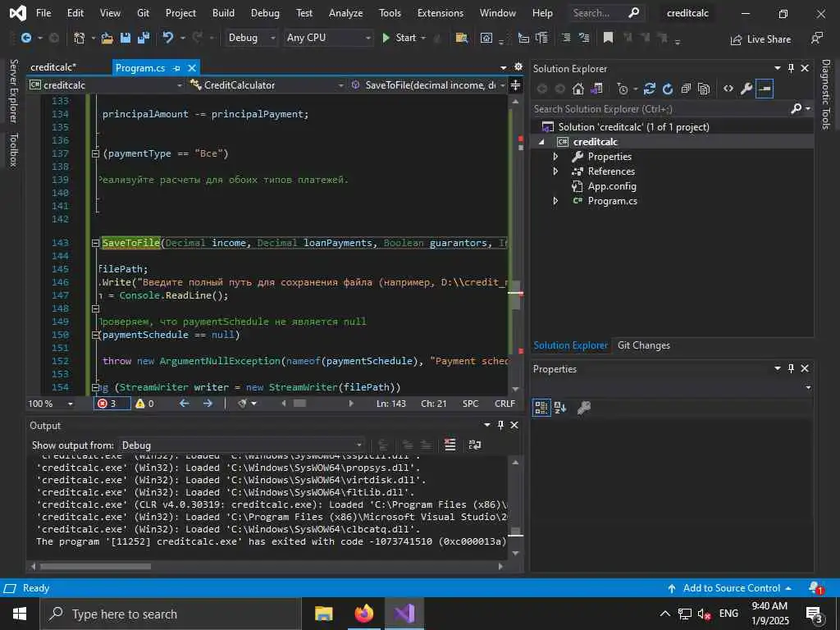The height and width of the screenshot is (630, 840).
Task: Open the CreditCalculator class dropdown
Action: point(267,85)
